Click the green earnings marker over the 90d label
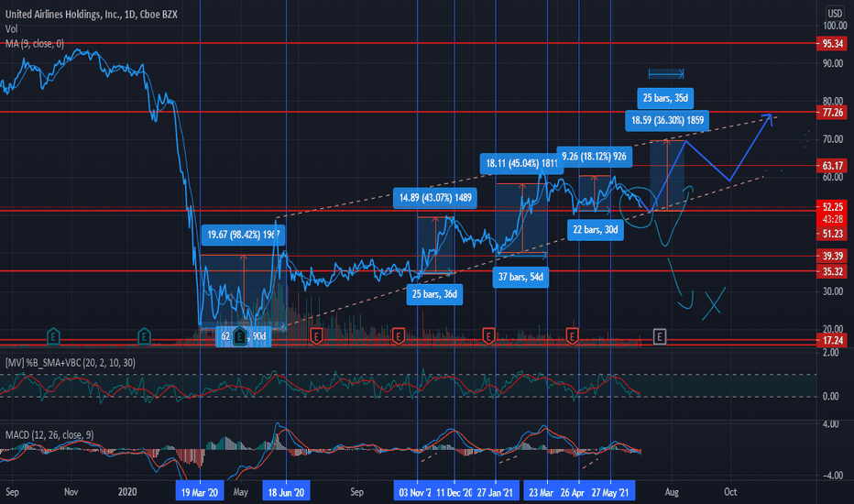Image resolution: width=854 pixels, height=504 pixels. point(240,336)
